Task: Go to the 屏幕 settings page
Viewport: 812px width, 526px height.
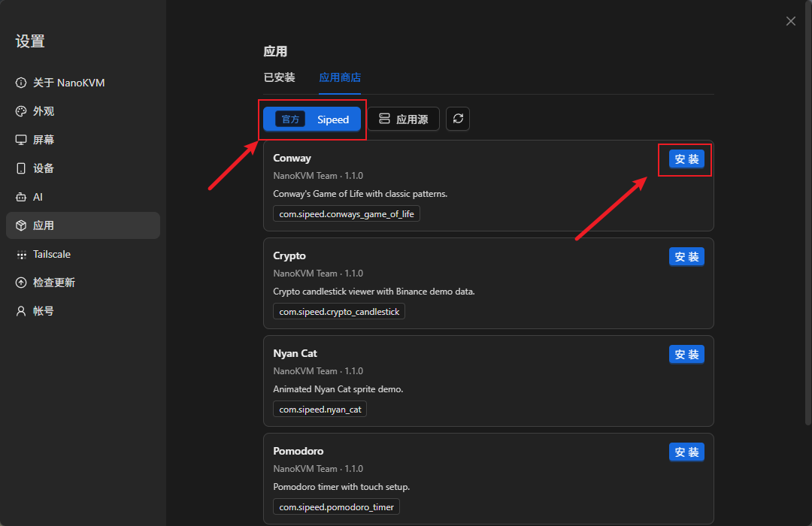Action: click(x=83, y=140)
